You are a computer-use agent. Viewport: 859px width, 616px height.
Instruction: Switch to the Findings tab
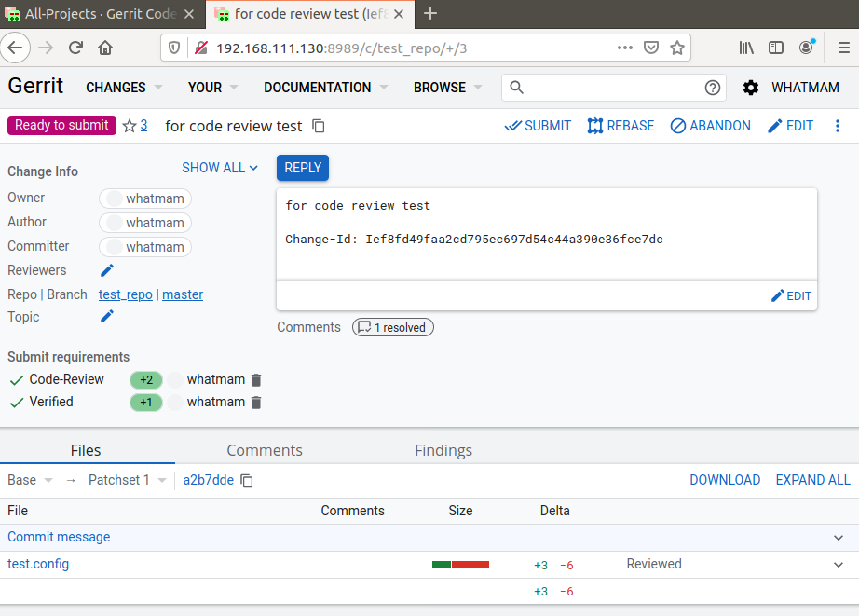click(x=443, y=450)
